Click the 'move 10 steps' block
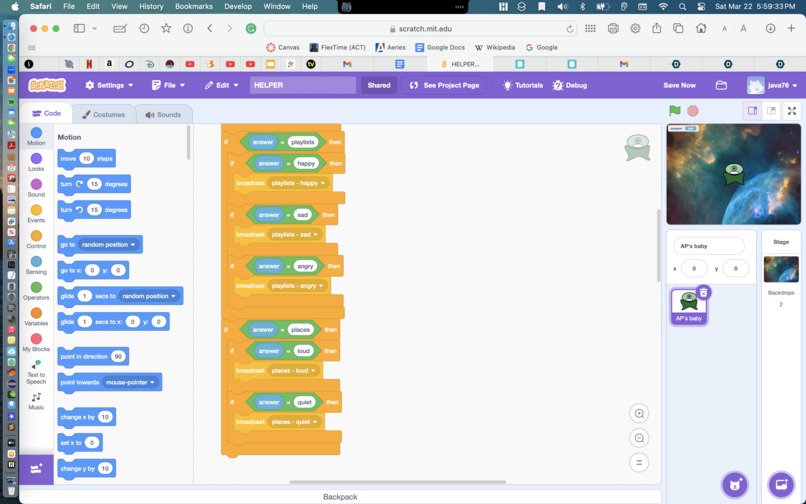 point(86,158)
